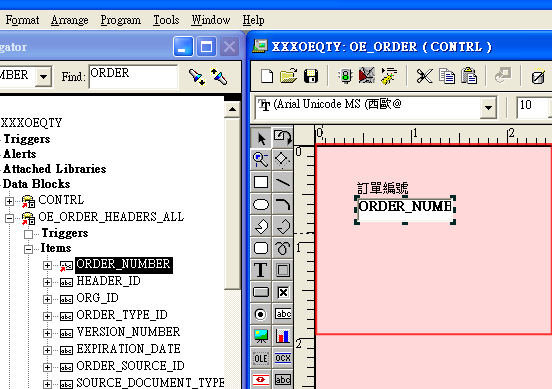Click the Find input field containing ORDER
This screenshot has width=552, height=389.
pyautogui.click(x=133, y=76)
